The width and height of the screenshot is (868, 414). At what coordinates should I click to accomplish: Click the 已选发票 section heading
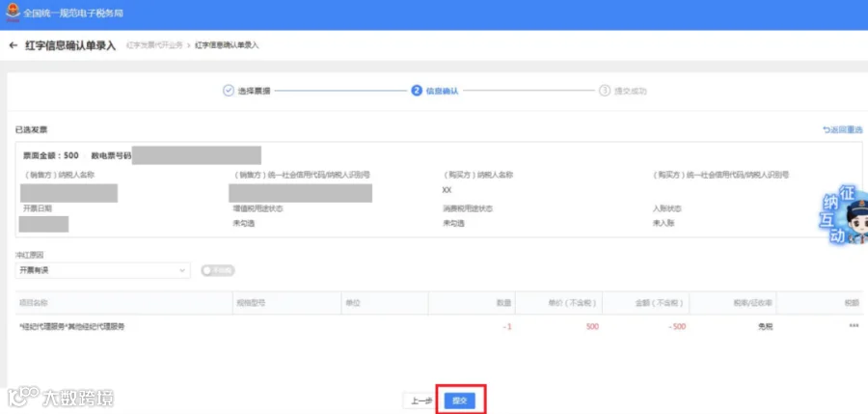(32, 129)
